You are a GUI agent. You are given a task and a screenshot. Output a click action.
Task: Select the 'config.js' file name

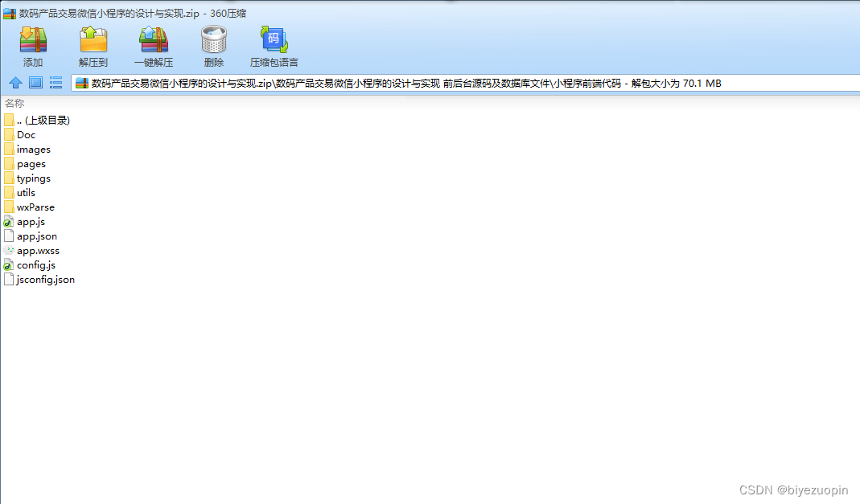(36, 265)
